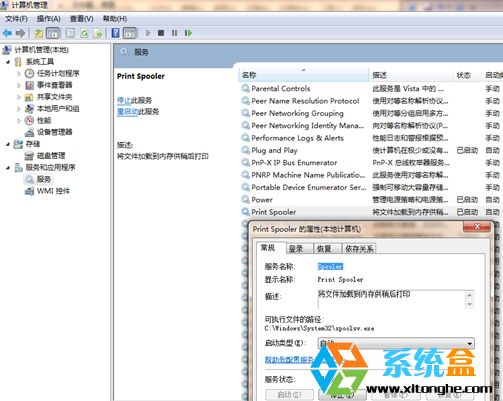Click the Back arrow toolbar icon
Screen dimensions: 503x401
click(x=7, y=33)
